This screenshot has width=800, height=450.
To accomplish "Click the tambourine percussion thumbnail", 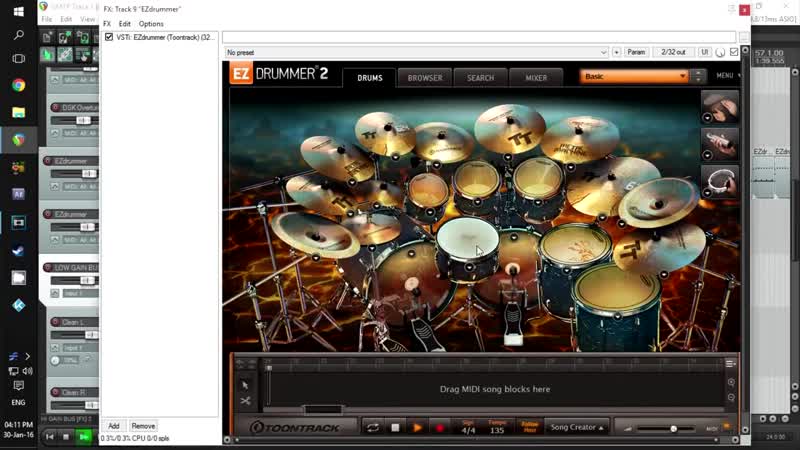I will 720,182.
